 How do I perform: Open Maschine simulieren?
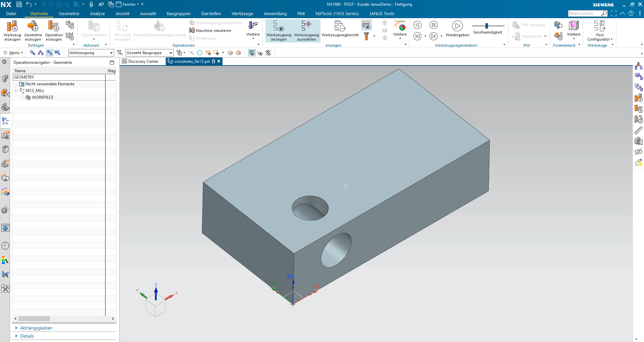(210, 31)
